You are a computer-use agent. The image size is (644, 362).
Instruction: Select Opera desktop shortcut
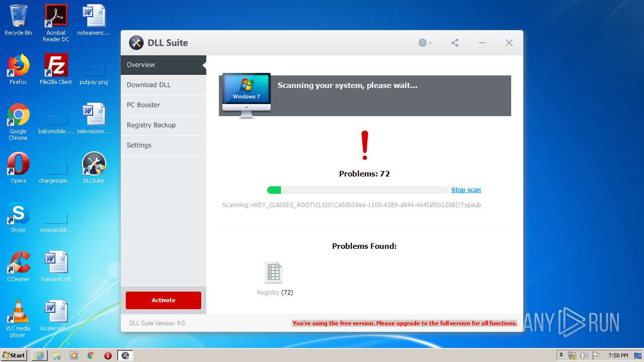[x=18, y=168]
